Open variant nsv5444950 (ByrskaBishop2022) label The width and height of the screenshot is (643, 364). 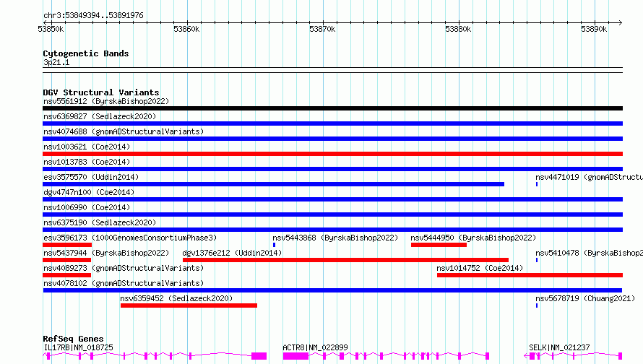[x=473, y=238]
